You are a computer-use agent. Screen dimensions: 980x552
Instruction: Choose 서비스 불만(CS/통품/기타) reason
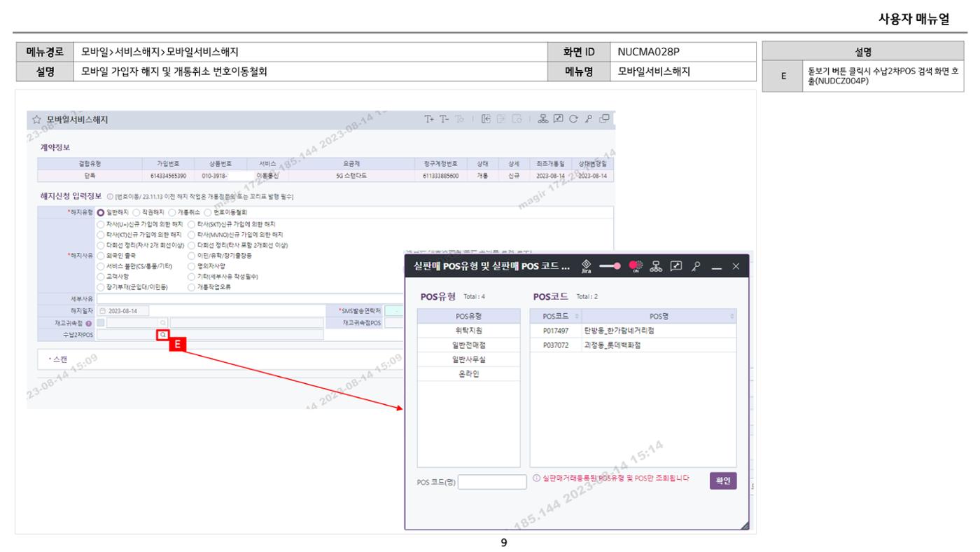point(100,266)
